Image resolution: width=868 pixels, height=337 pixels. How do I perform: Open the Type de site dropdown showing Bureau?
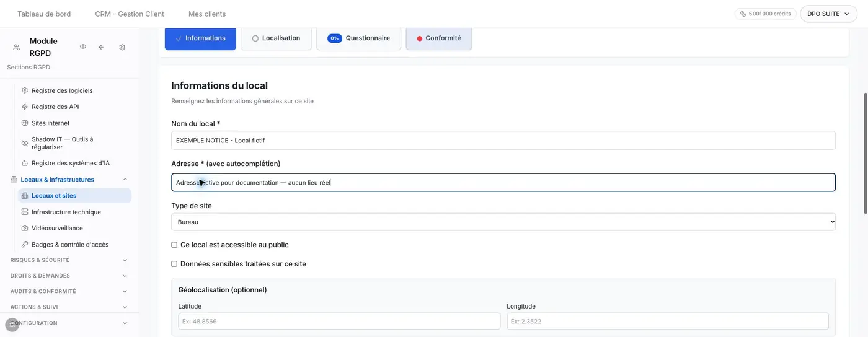(x=503, y=222)
